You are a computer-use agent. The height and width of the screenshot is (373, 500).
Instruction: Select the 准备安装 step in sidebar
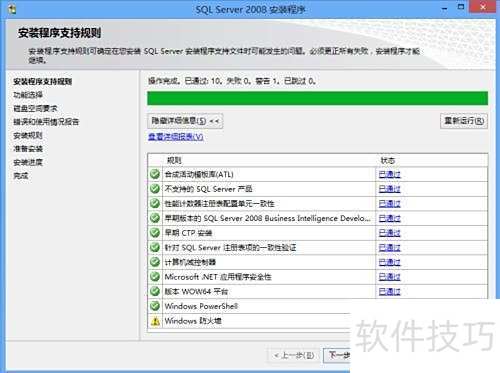coord(28,149)
